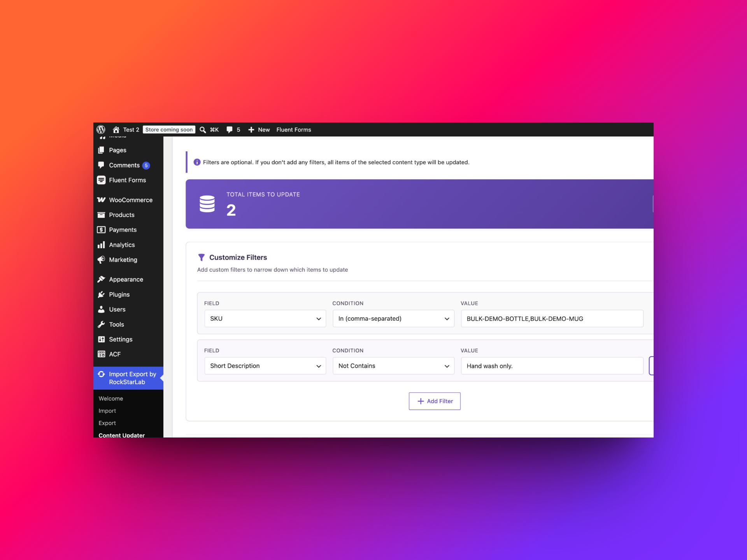Screen dimensions: 747x560
Task: Click the Comments sidebar icon
Action: (101, 165)
